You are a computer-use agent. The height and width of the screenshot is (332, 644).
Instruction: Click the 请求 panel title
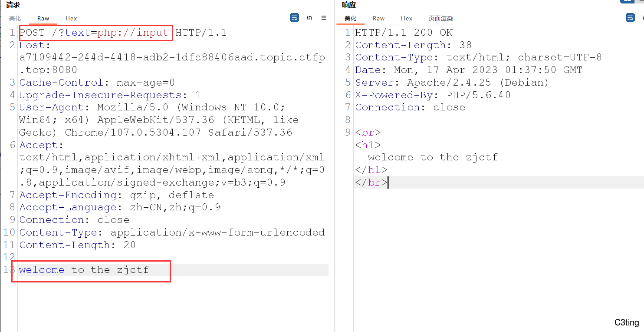[13, 5]
